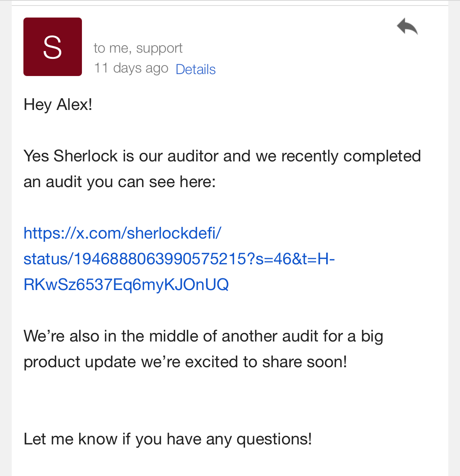Click the redacted sender name bar
The height and width of the screenshot is (476, 460).
point(149,26)
